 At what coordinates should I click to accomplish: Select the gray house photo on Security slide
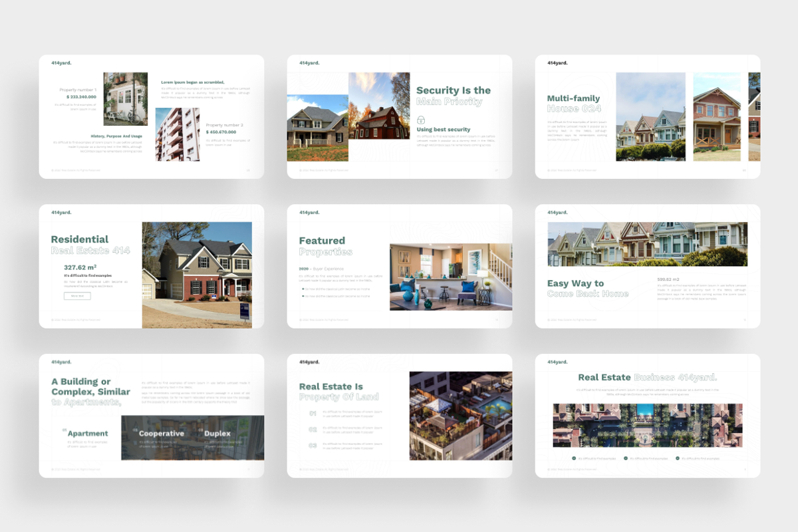coord(318,128)
